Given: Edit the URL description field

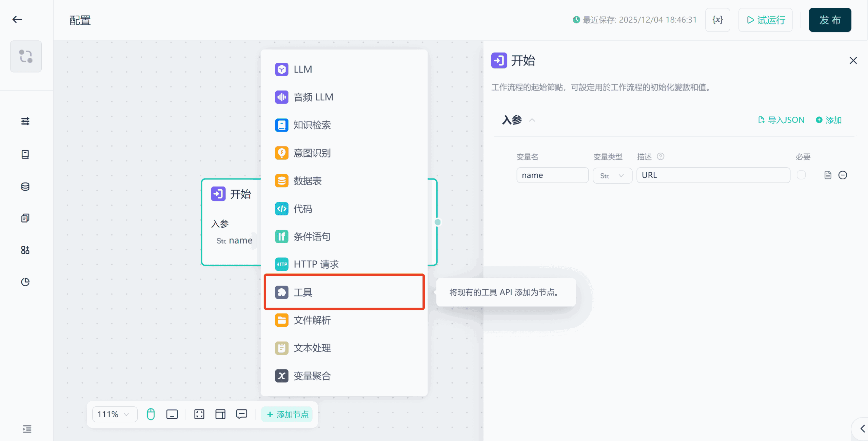Looking at the screenshot, I should point(713,175).
